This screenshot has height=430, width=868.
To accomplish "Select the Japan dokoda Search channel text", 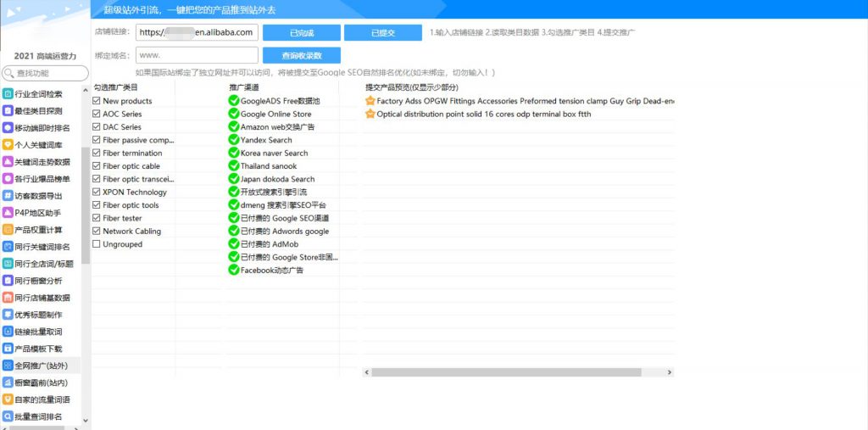I will point(277,179).
